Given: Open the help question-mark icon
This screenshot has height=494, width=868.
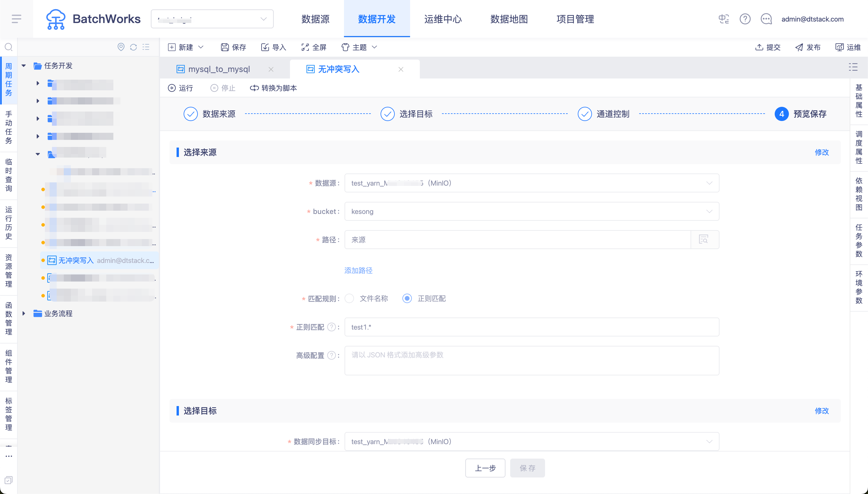Looking at the screenshot, I should tap(745, 19).
